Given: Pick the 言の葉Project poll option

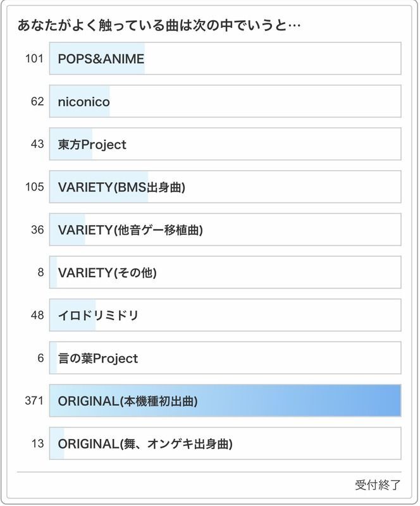Looking at the screenshot, I should point(225,358).
